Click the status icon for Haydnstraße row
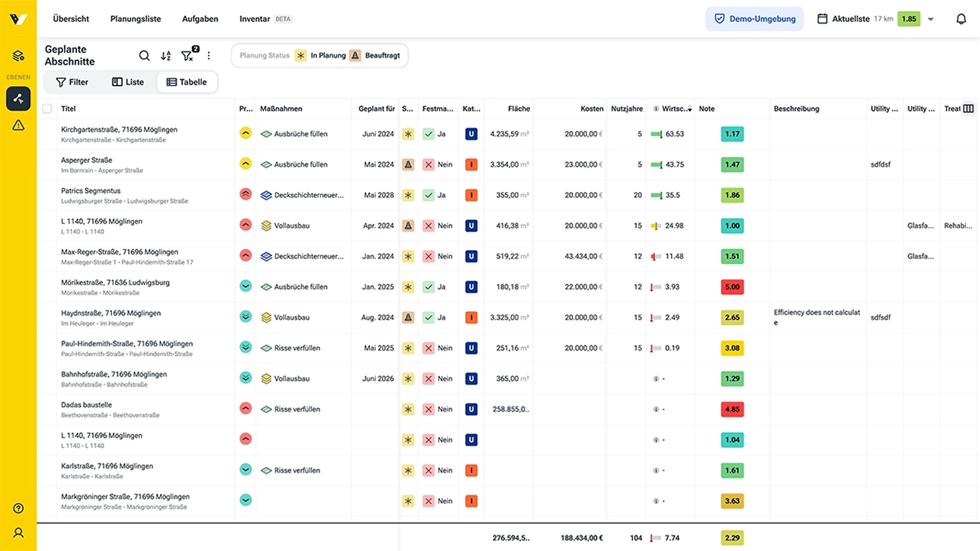980x551 pixels. tap(408, 318)
